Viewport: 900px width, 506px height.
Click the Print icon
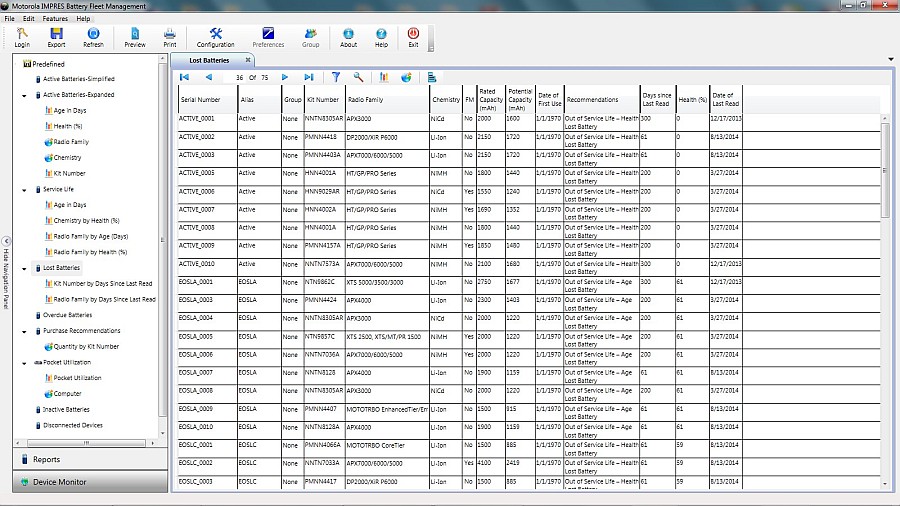[x=170, y=37]
